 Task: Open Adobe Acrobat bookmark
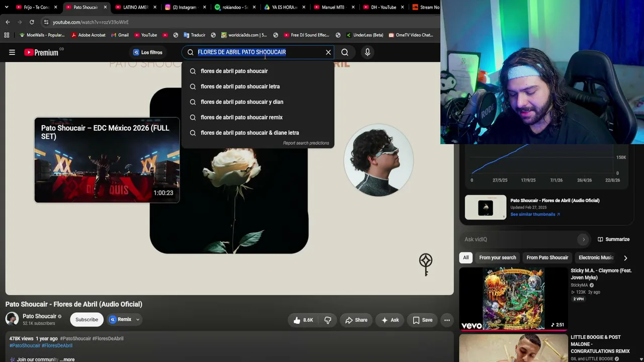88,35
